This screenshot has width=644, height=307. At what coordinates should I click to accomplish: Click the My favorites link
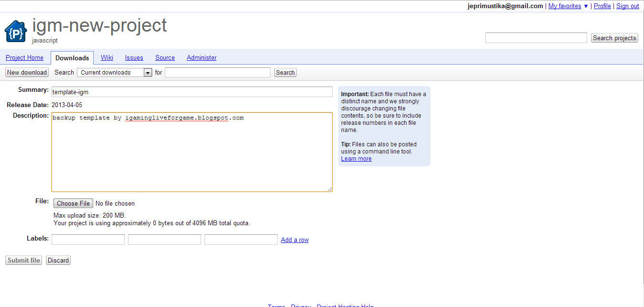pos(565,6)
